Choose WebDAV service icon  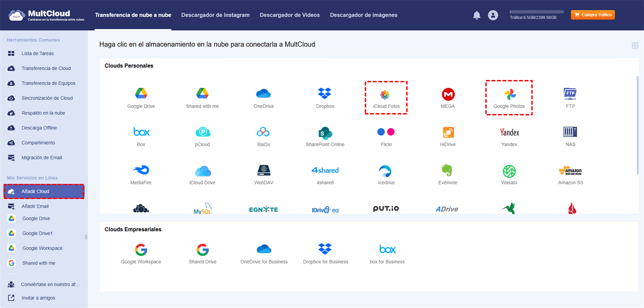tap(264, 170)
